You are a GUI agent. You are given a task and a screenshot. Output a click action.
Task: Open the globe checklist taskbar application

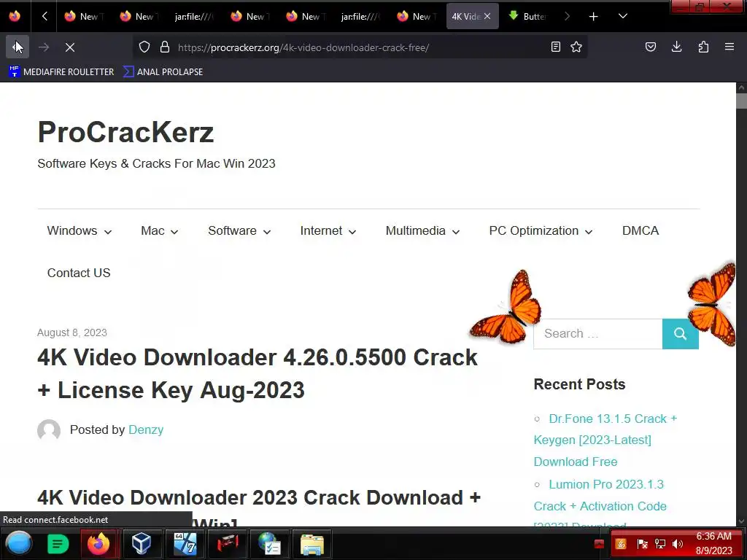click(x=270, y=543)
